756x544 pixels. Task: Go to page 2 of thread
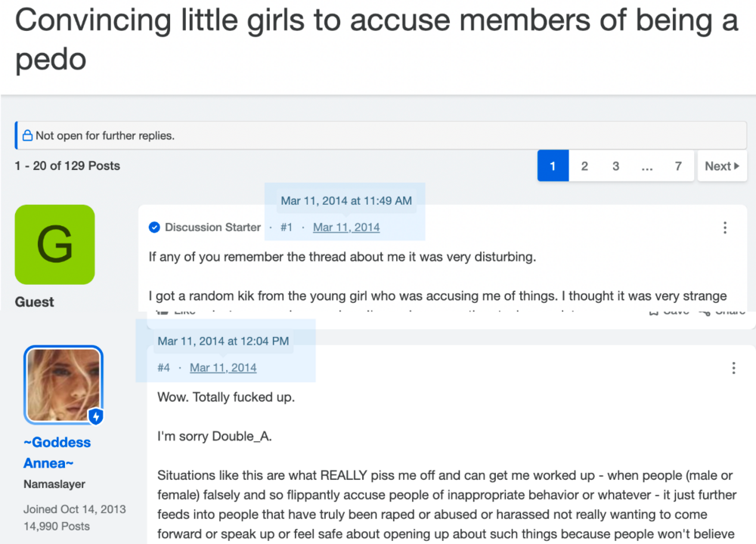tap(584, 166)
